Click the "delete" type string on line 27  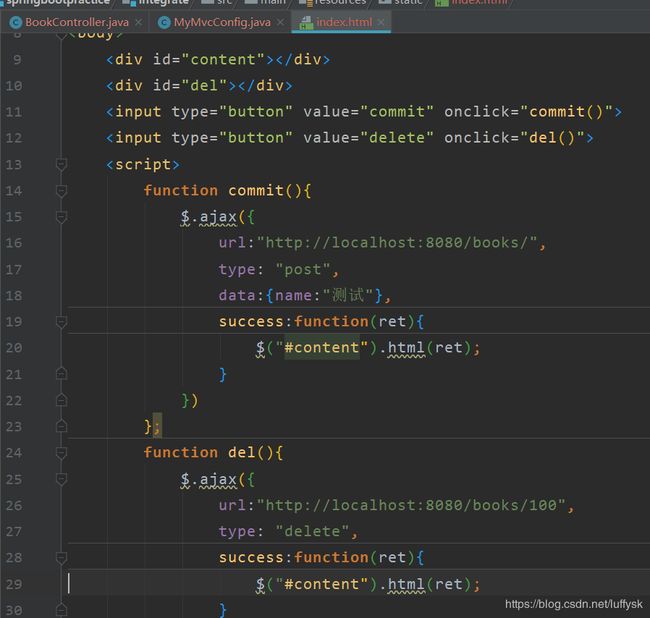click(x=312, y=531)
